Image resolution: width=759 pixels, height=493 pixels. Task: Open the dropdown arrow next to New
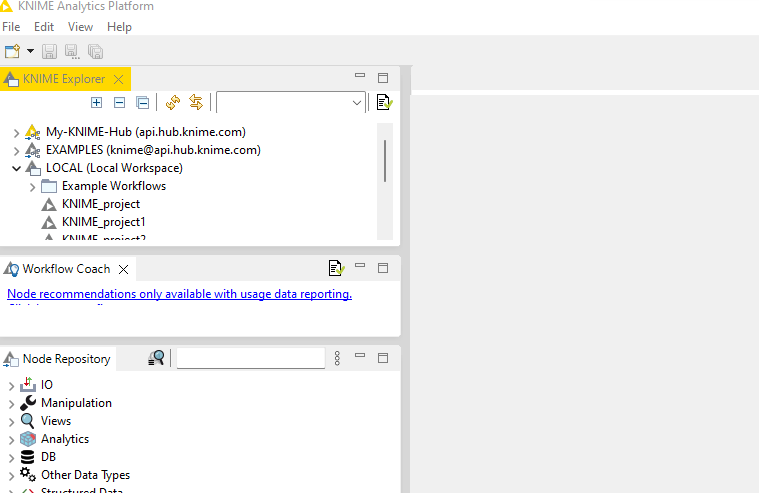point(30,51)
